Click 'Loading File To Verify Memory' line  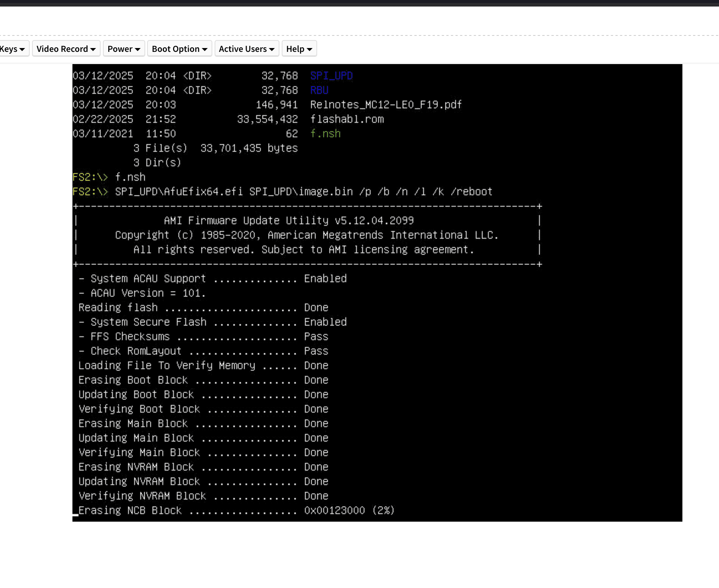click(x=203, y=366)
